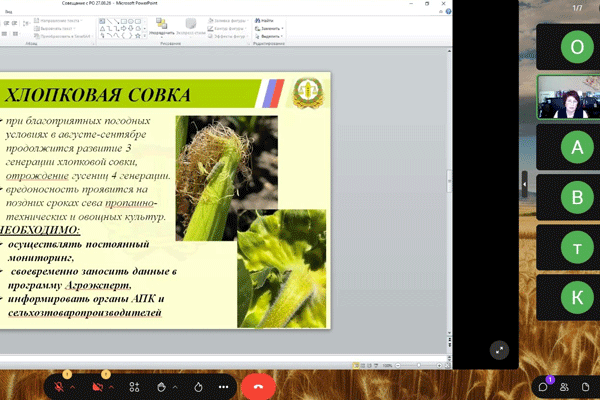Select participant tile T
The image size is (600, 400).
568,247
